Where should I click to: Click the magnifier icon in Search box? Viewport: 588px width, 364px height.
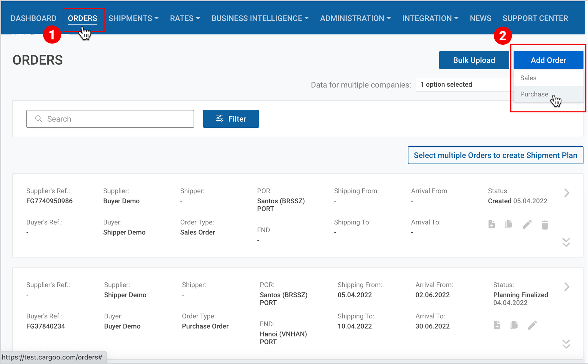coord(39,119)
